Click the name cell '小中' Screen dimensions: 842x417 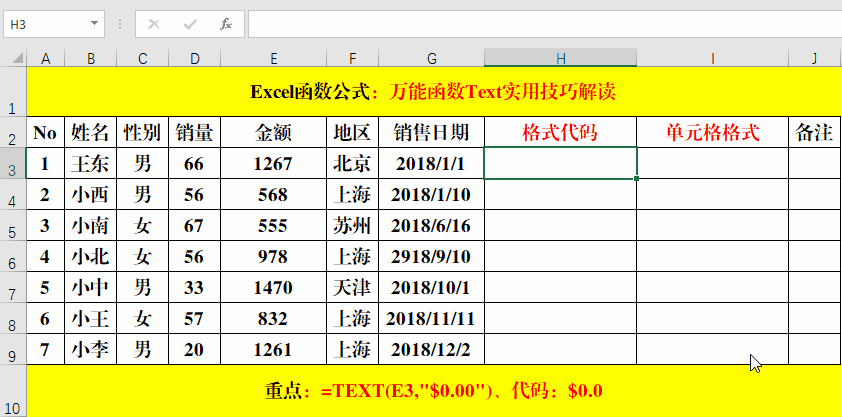91,288
